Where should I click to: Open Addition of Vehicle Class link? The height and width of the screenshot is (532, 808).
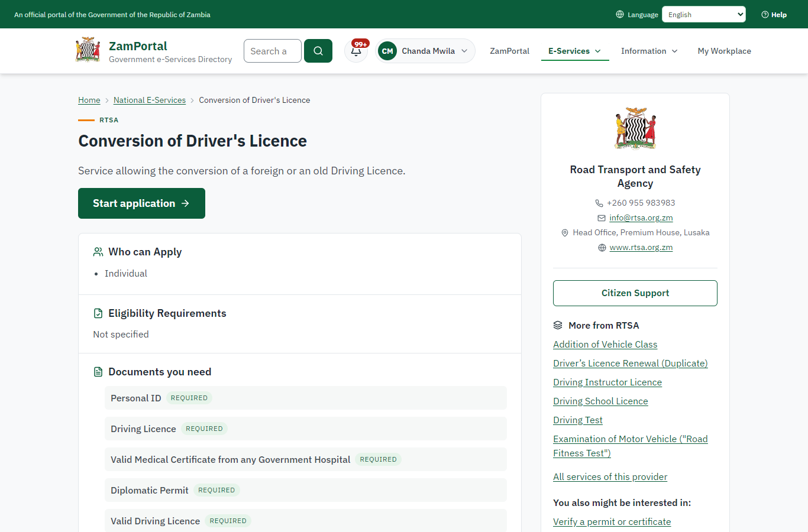point(605,345)
